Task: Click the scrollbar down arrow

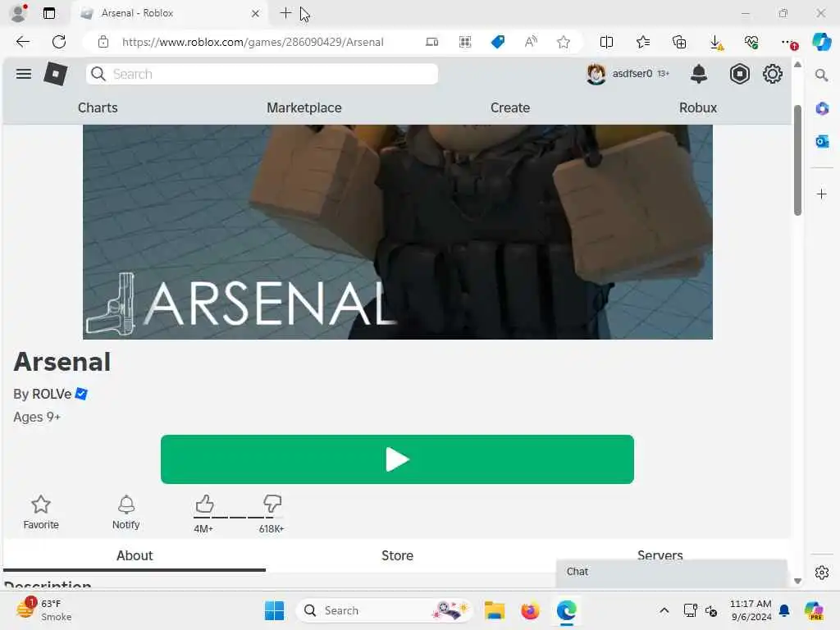Action: 797,581
